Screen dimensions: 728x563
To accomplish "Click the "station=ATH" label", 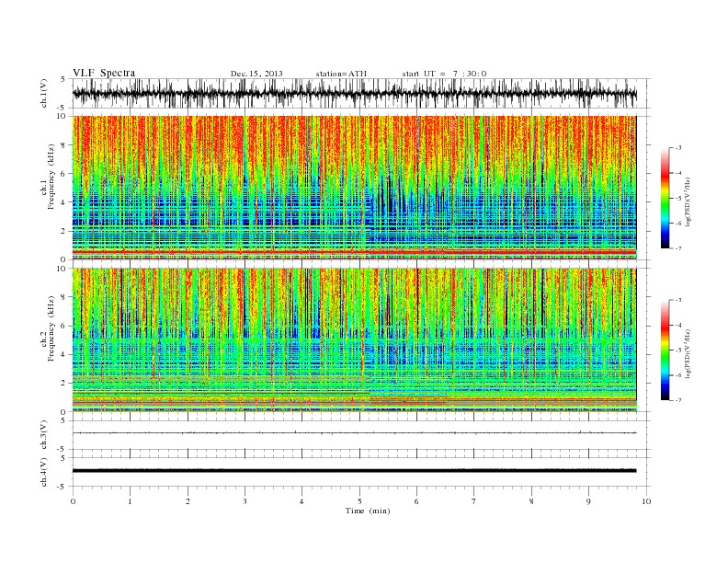I will [341, 74].
